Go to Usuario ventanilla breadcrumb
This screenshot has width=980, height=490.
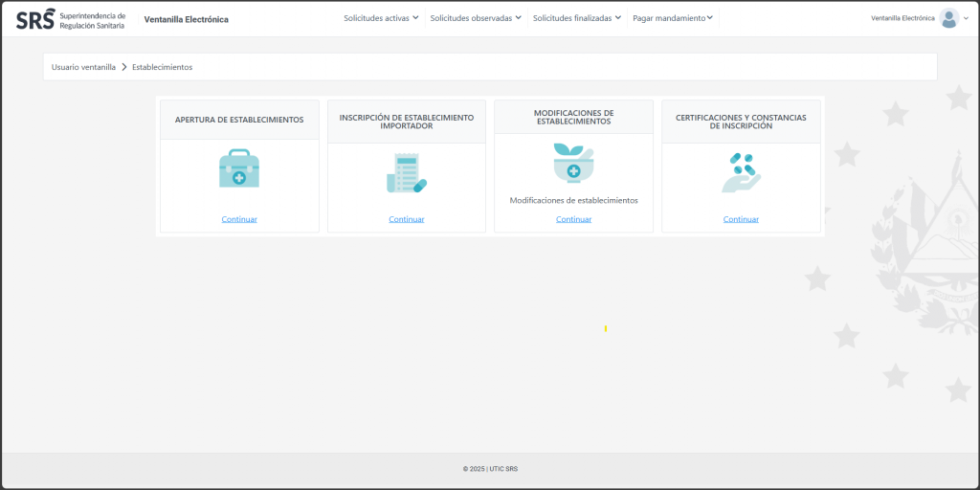click(x=83, y=67)
